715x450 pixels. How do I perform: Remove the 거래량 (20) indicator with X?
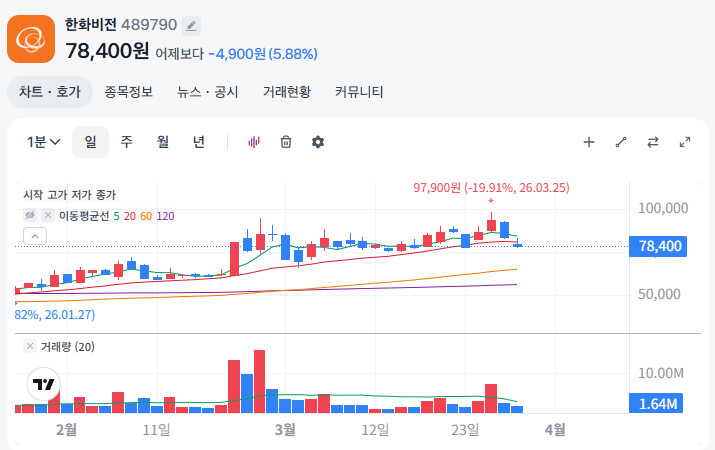30,346
